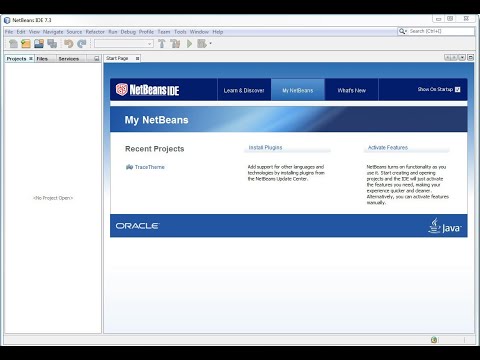This screenshot has height=360, width=480.
Task: Select the My NetBeans tab
Action: [298, 90]
